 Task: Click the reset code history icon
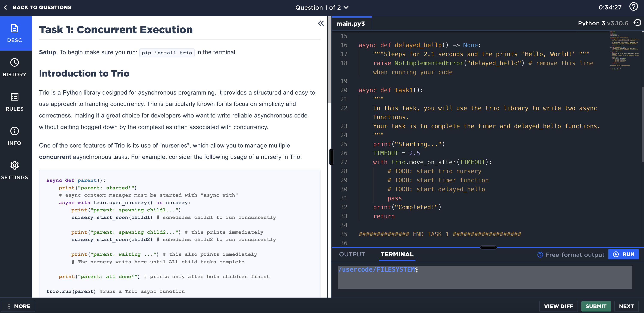pyautogui.click(x=637, y=23)
